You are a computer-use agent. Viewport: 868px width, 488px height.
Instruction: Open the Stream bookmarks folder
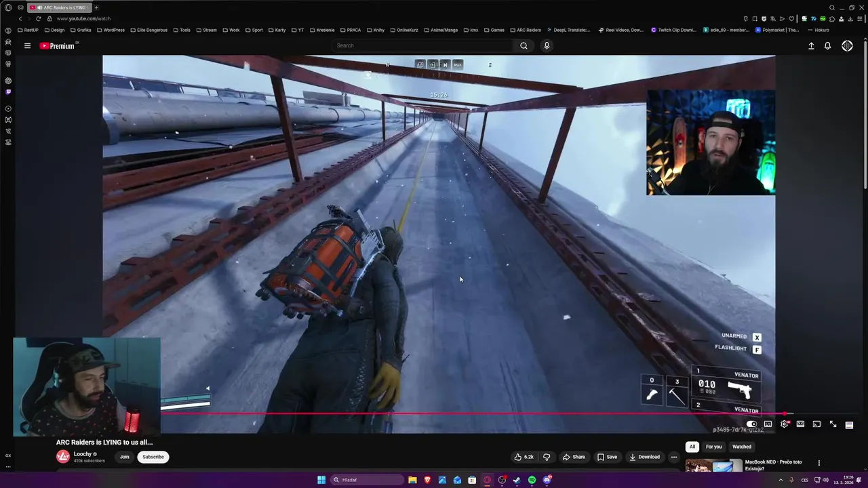tap(206, 30)
